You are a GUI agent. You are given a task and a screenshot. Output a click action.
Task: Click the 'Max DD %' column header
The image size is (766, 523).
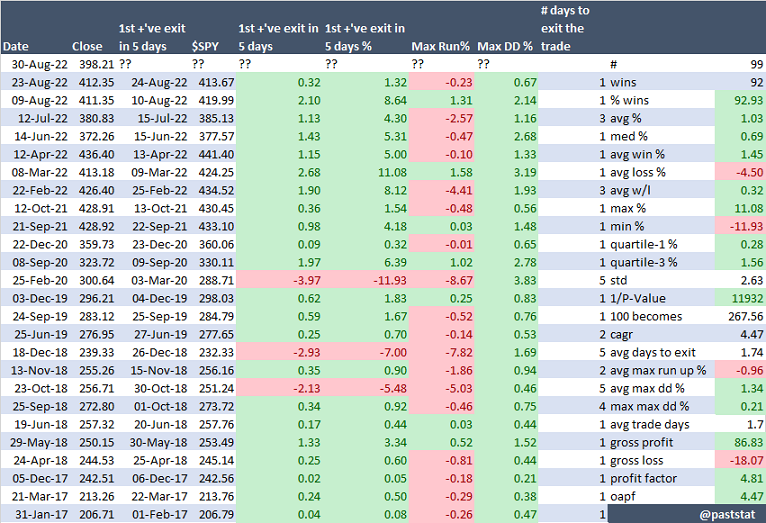pos(505,46)
